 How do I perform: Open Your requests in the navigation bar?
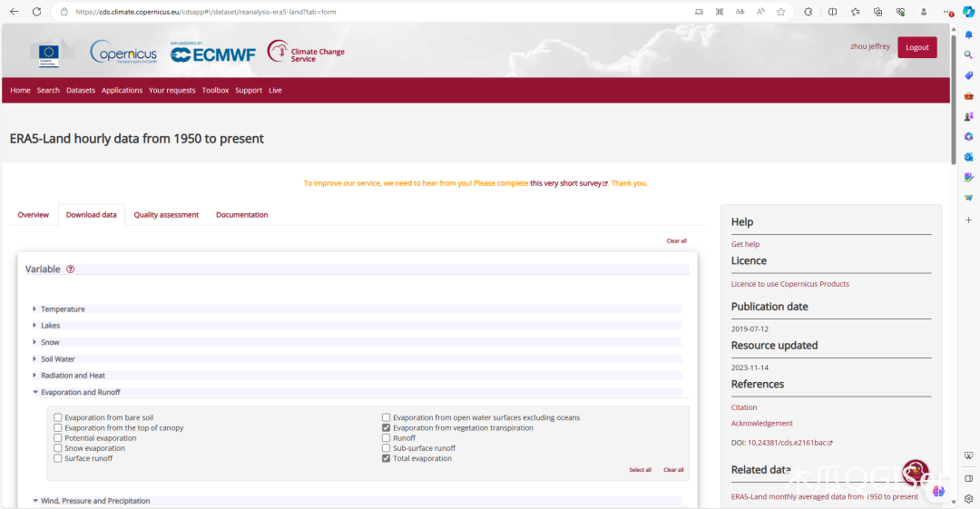pyautogui.click(x=171, y=90)
